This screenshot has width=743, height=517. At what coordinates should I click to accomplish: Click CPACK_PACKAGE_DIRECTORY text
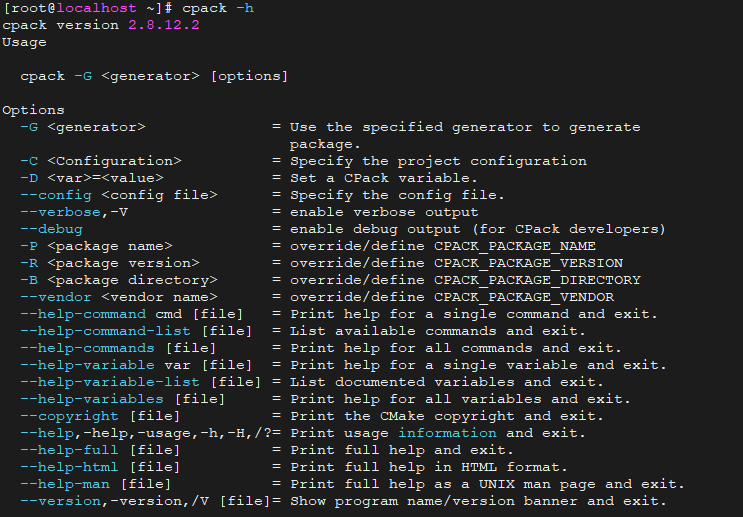click(537, 280)
